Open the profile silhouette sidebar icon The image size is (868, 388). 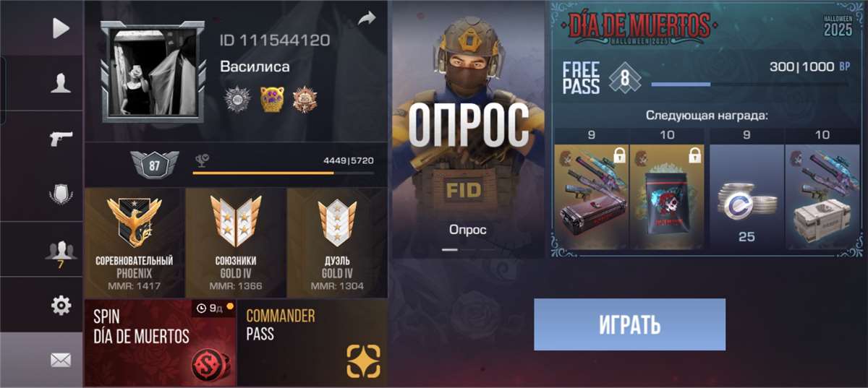click(x=61, y=83)
